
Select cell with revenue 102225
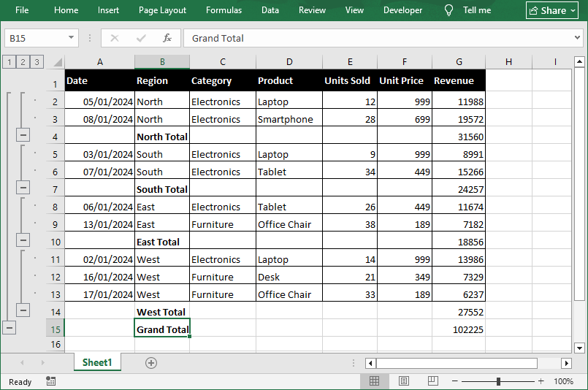coord(459,329)
